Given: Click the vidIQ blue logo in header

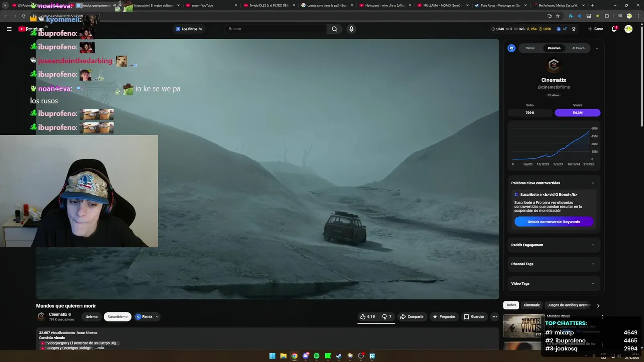Looking at the screenshot, I should click(558, 29).
